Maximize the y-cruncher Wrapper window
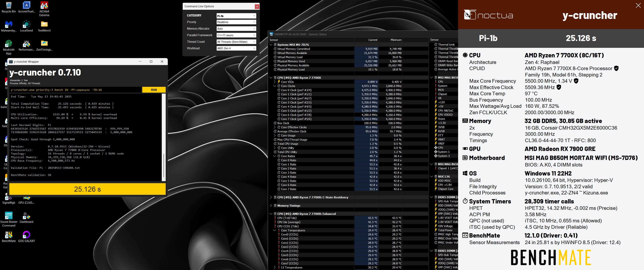This screenshot has height=270, width=644. tap(151, 62)
